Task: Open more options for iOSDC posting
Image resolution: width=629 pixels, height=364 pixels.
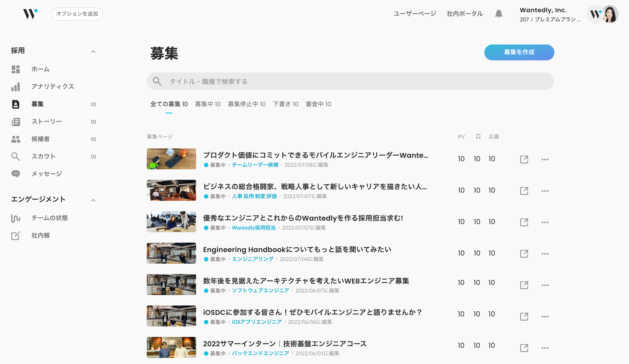Action: point(545,316)
